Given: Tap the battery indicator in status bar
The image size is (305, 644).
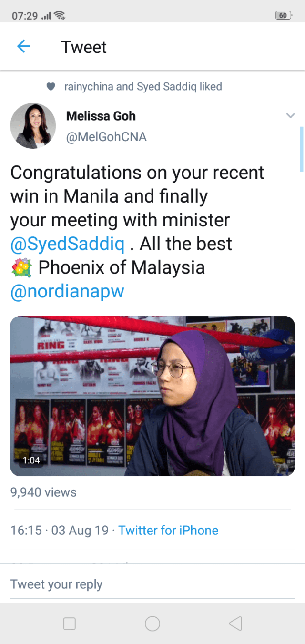Looking at the screenshot, I should pos(284,15).
